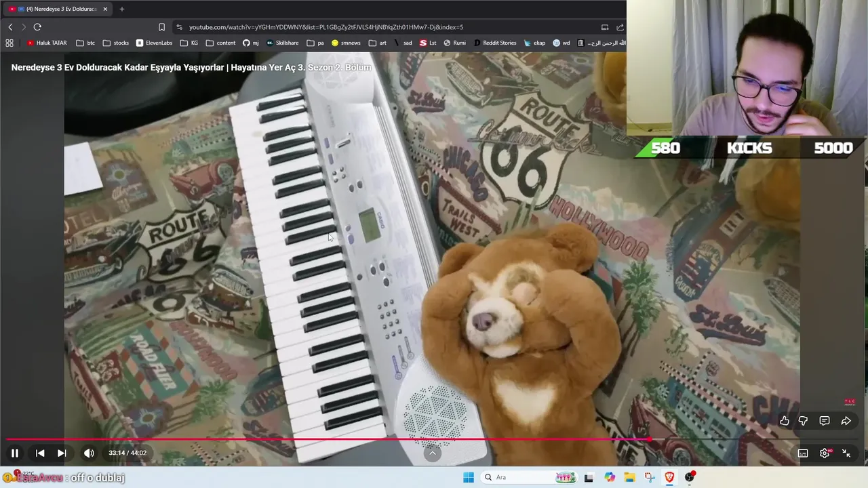Click the cast/media icon in address bar

pos(605,27)
